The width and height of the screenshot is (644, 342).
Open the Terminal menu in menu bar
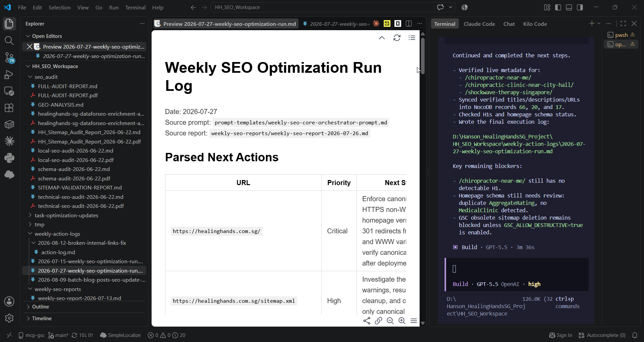tap(135, 7)
